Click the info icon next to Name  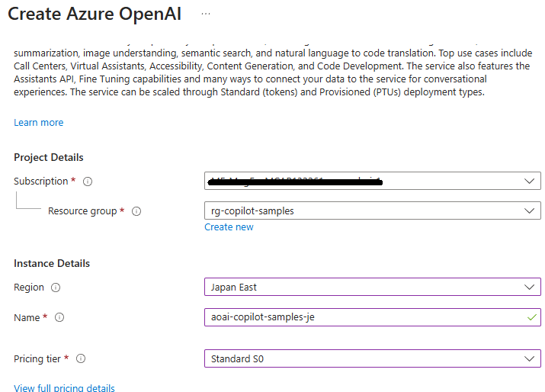pyautogui.click(x=59, y=317)
